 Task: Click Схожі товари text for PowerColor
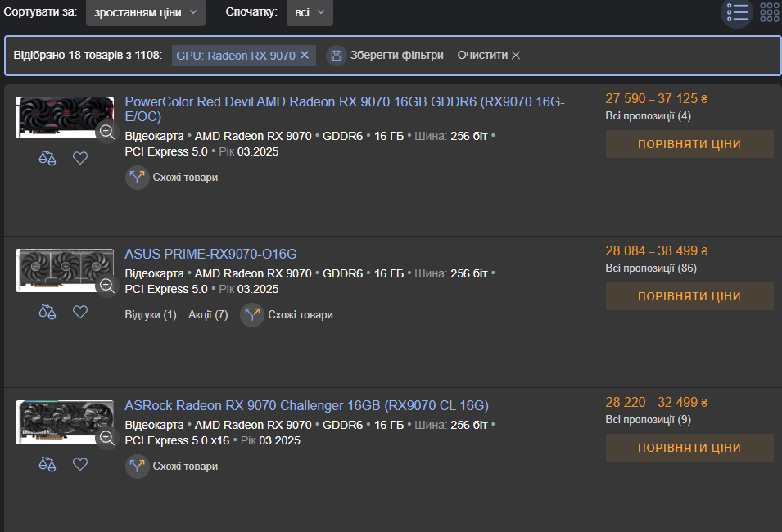(x=185, y=178)
